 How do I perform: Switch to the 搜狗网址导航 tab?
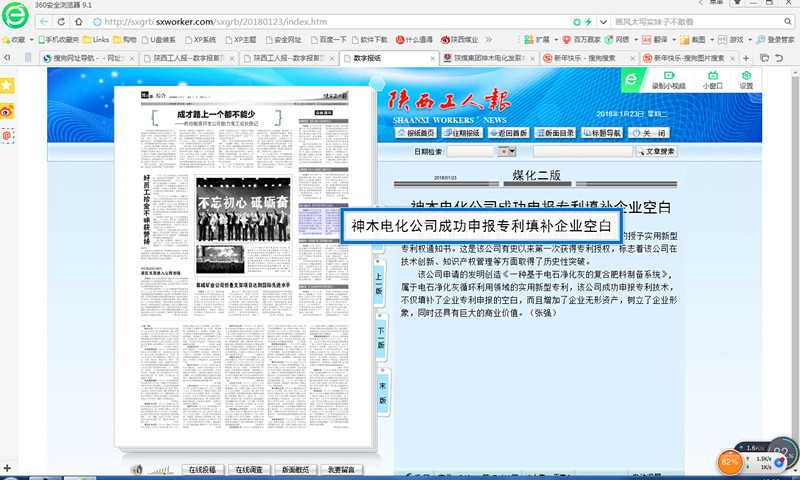(x=89, y=58)
